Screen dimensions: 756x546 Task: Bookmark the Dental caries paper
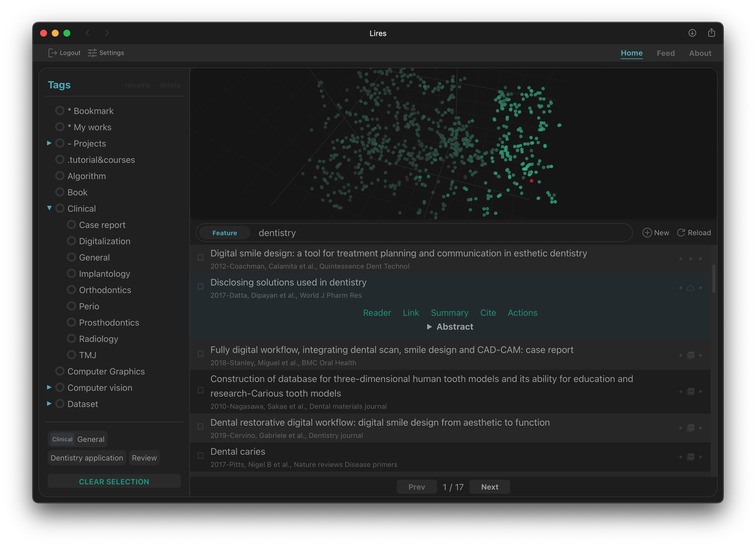click(x=200, y=456)
